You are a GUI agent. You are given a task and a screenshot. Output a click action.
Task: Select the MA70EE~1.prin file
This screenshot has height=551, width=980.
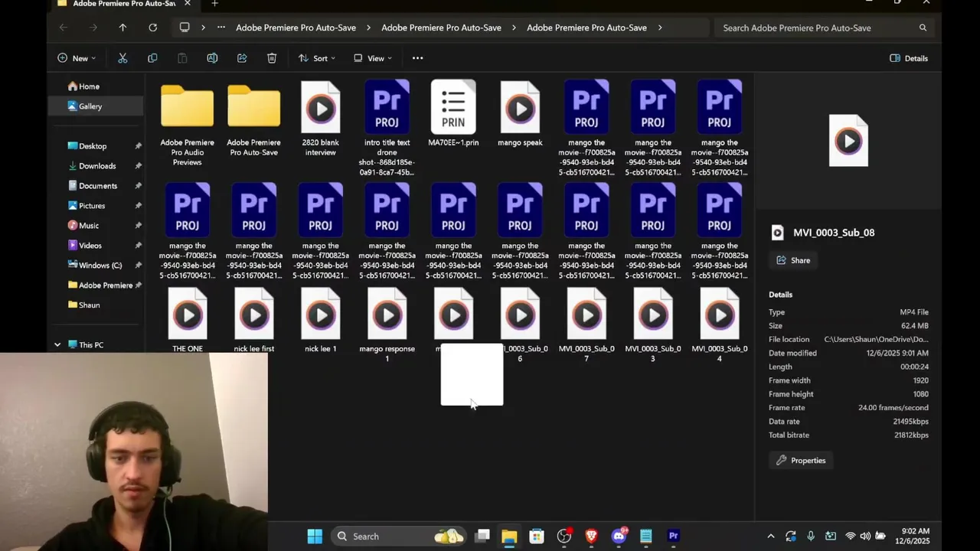click(453, 113)
